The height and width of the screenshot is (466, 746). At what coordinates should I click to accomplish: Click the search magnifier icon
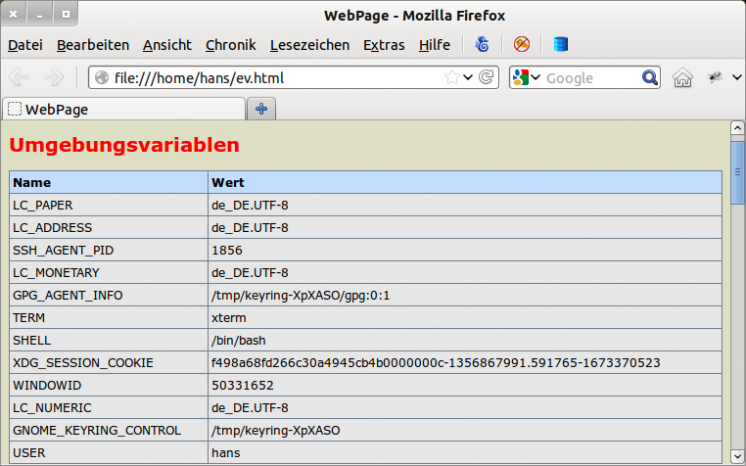650,77
